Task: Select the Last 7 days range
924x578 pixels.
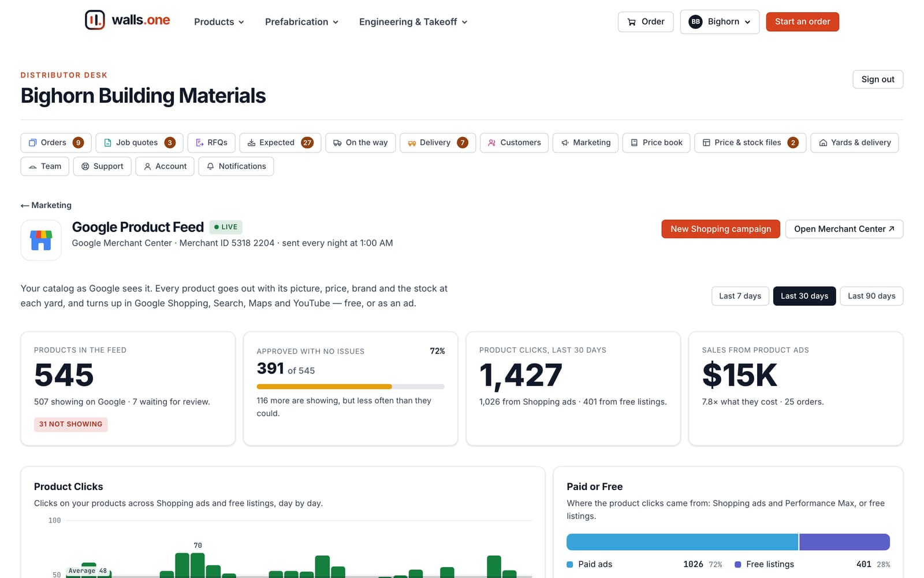Action: coord(740,296)
